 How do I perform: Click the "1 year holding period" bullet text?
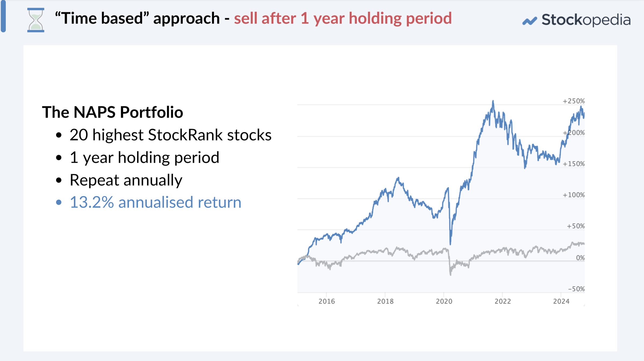point(144,157)
